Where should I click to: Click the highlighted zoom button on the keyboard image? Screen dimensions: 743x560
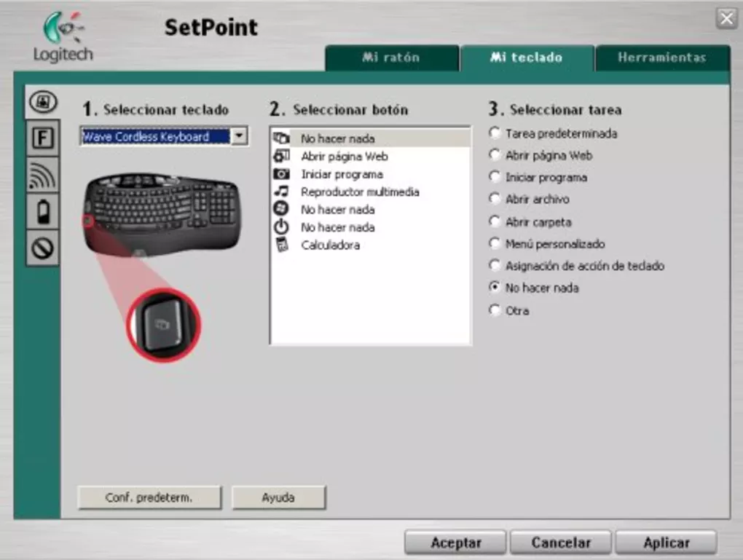point(162,323)
